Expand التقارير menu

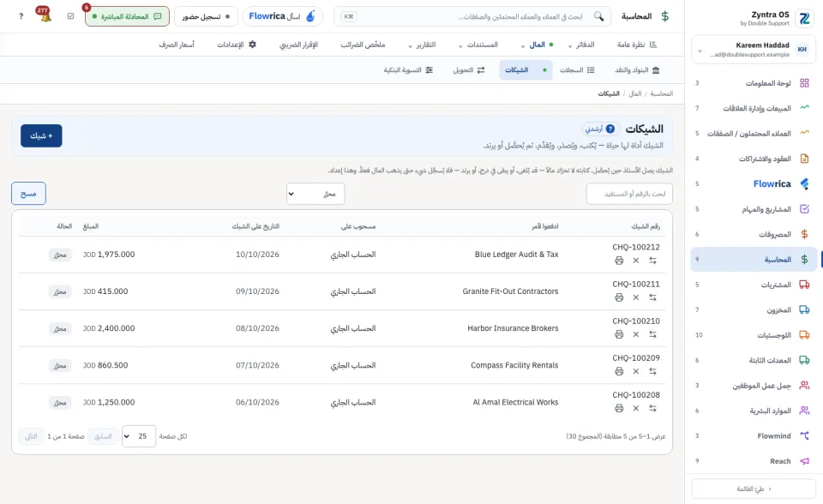tap(422, 45)
